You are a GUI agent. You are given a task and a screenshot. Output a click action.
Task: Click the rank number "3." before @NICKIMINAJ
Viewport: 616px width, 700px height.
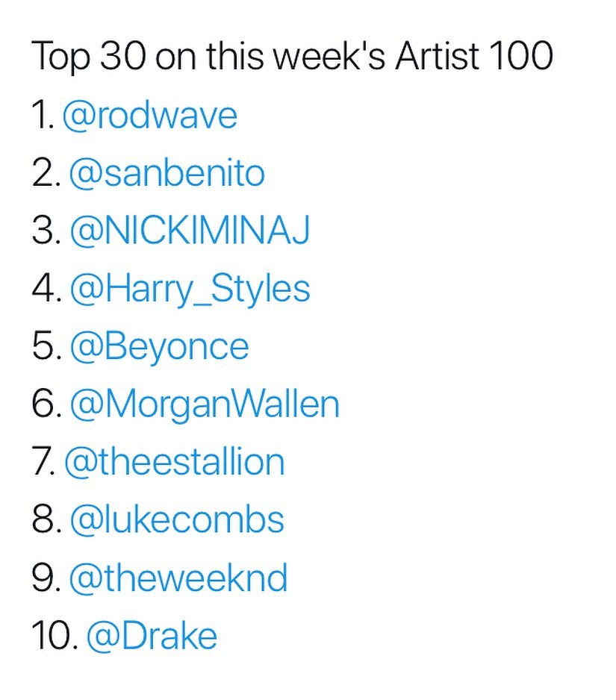coord(46,231)
